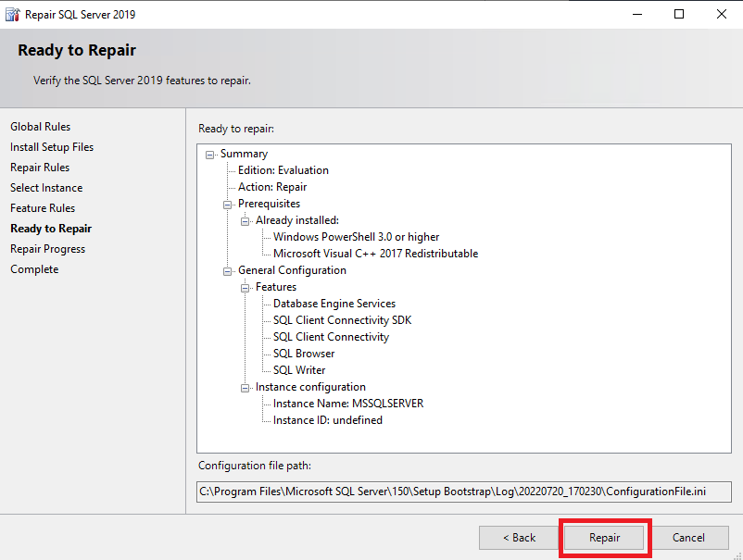Collapse the Prerequisites node

tap(228, 205)
